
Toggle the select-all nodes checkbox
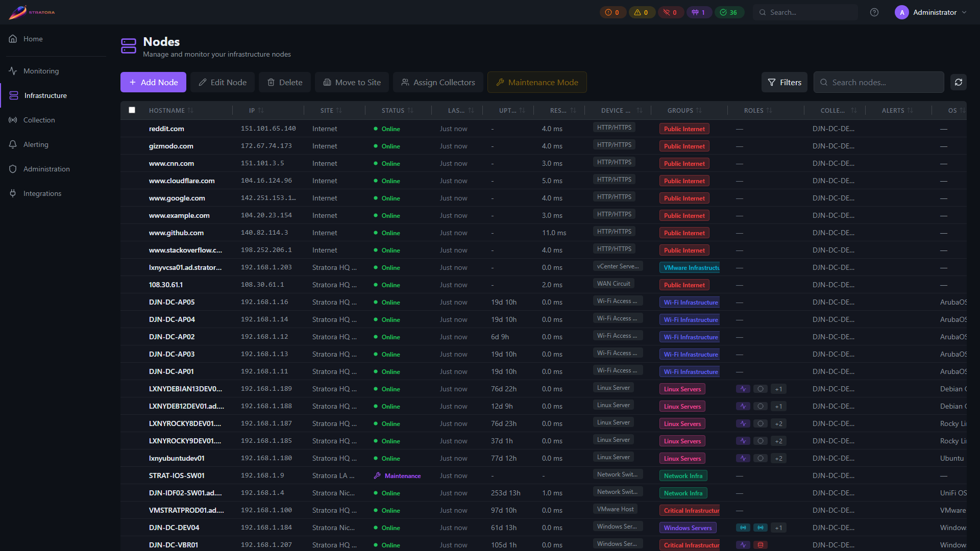coord(132,110)
